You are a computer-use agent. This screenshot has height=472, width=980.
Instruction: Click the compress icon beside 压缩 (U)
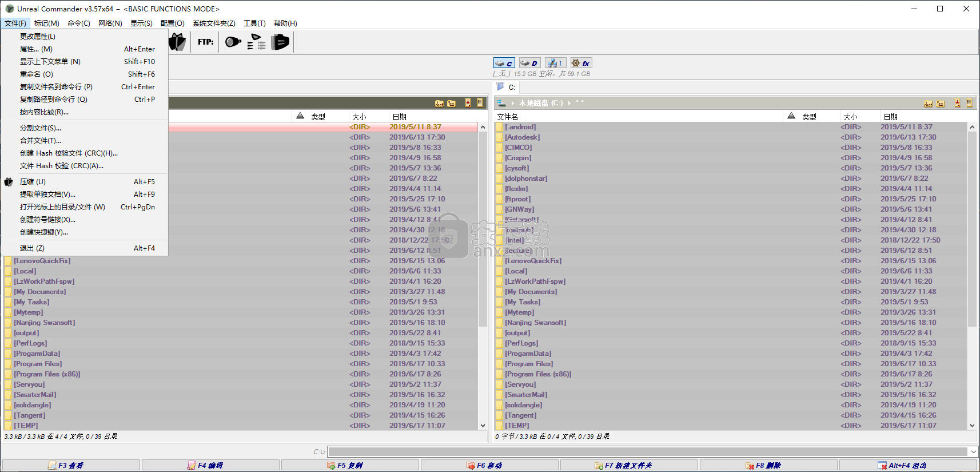[9, 182]
